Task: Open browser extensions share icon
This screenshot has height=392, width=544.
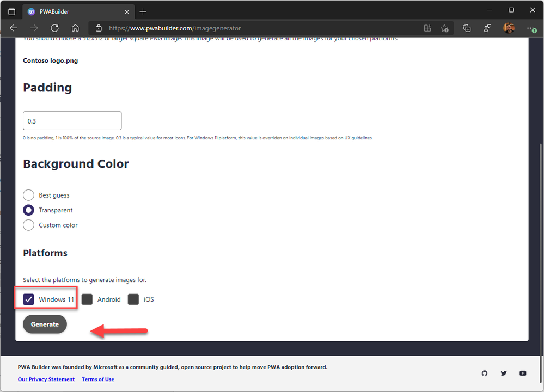Action: 487,28
